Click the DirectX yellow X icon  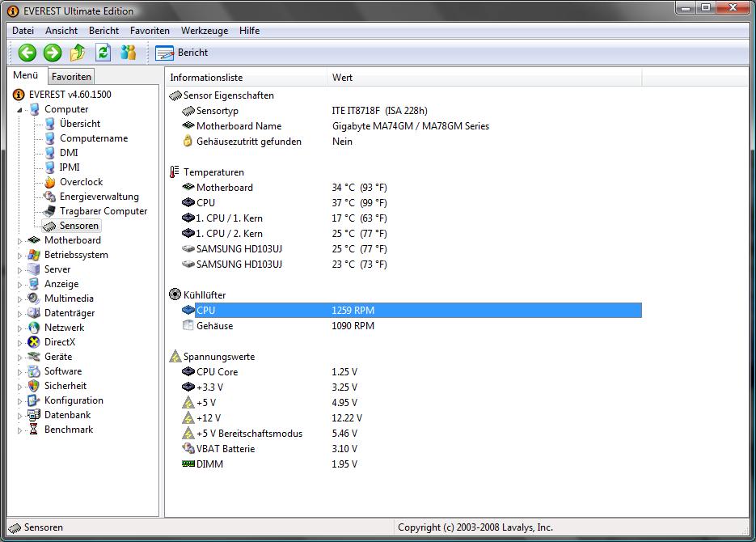pos(34,342)
